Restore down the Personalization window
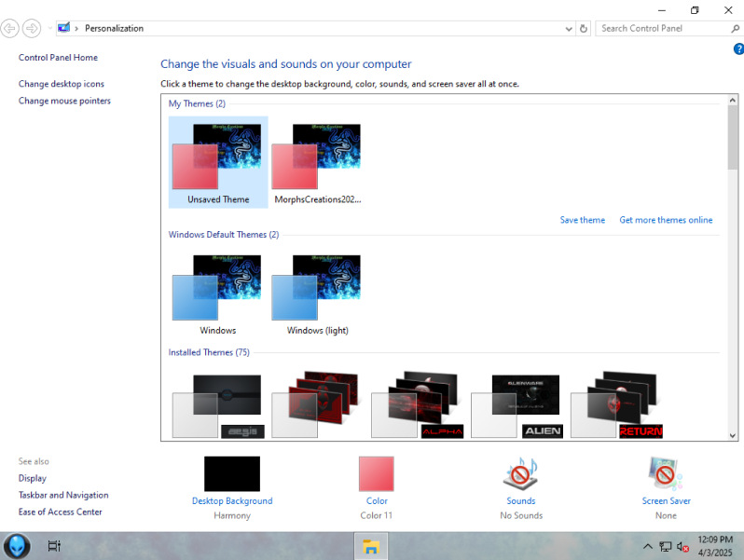Image resolution: width=744 pixels, height=560 pixels. tap(695, 10)
